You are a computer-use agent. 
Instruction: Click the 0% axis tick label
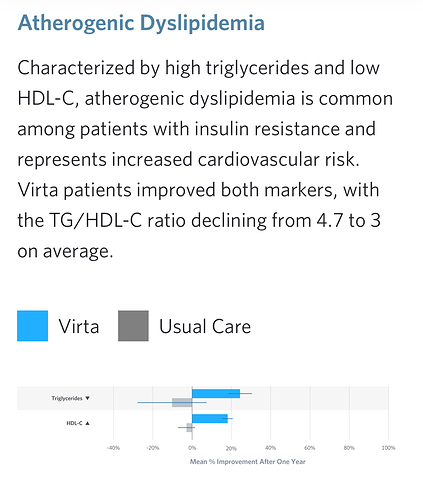tap(192, 448)
